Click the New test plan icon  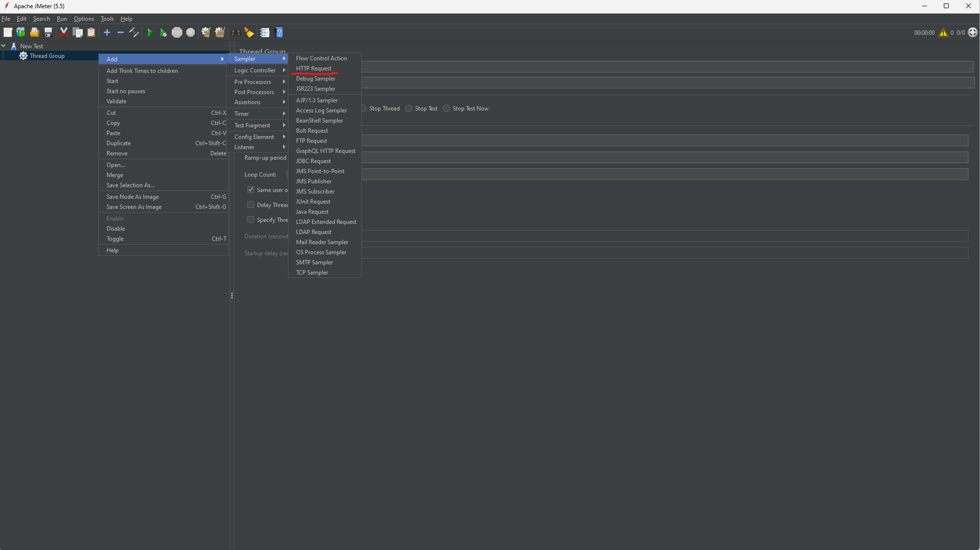point(8,32)
